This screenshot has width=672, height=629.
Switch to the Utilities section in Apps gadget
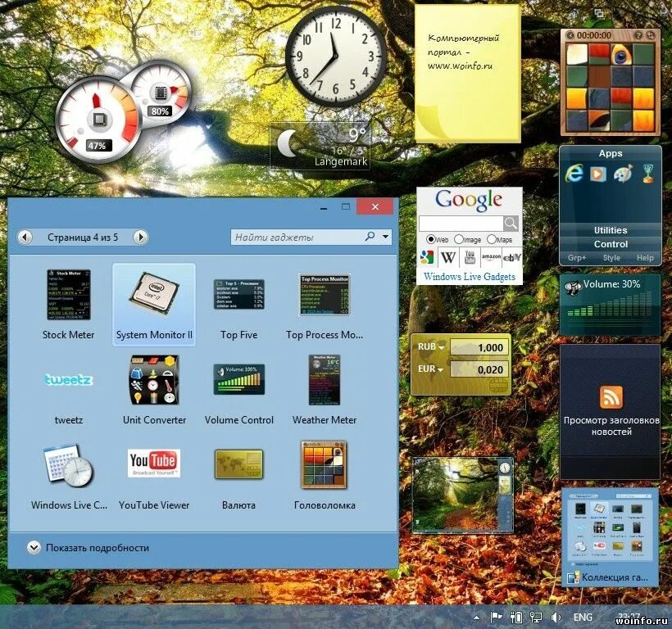coord(611,230)
